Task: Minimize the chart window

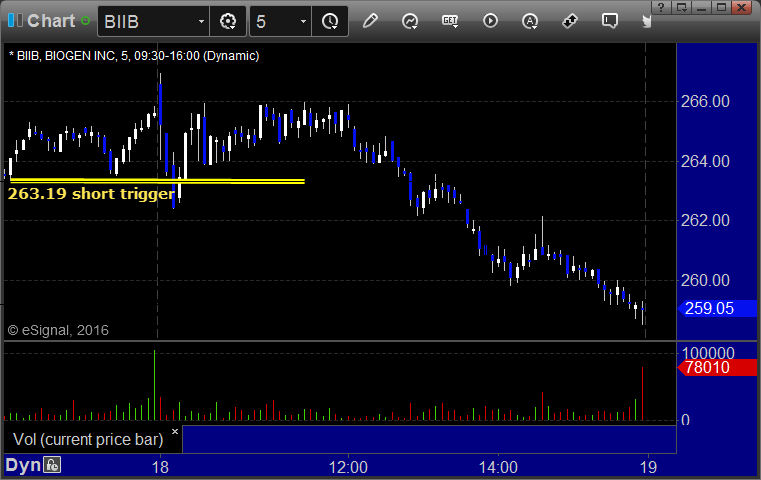Action: [701, 7]
